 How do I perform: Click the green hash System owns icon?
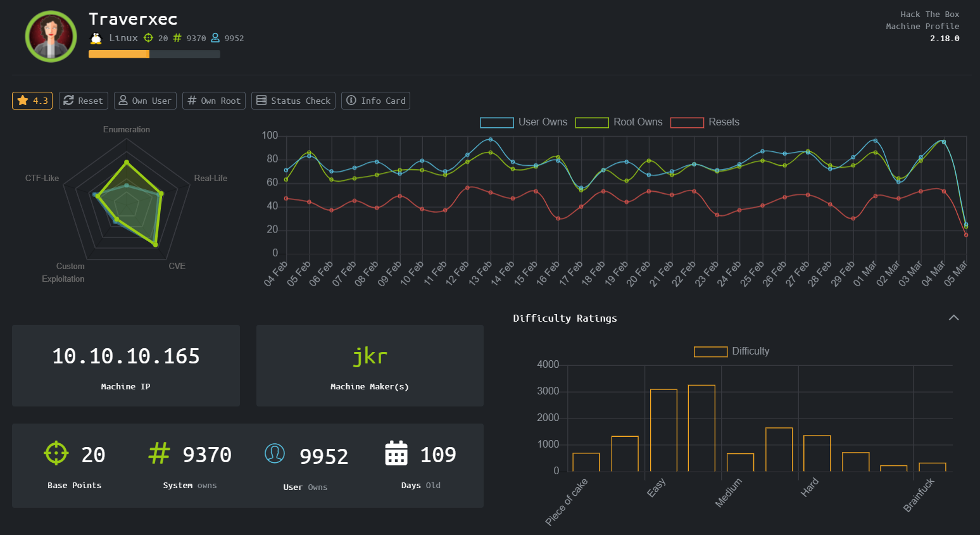click(x=159, y=453)
